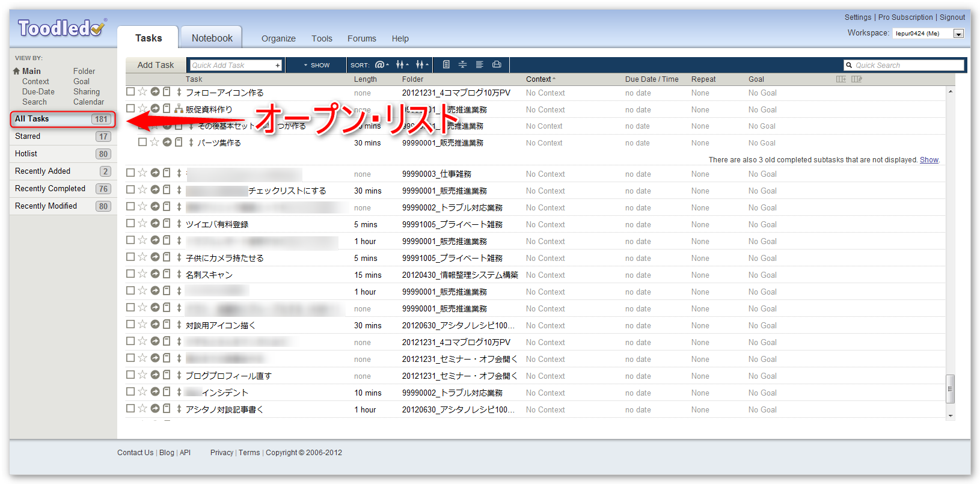Click the subtask hierarchy icon on 販促資料作り
The width and height of the screenshot is (980, 484).
pyautogui.click(x=179, y=109)
